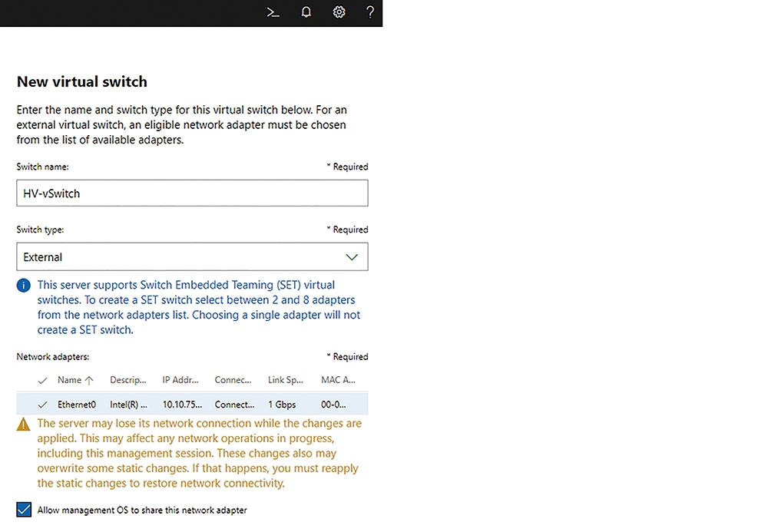Image resolution: width=768 pixels, height=532 pixels.
Task: Click the blue info icon near SET message
Action: point(24,286)
